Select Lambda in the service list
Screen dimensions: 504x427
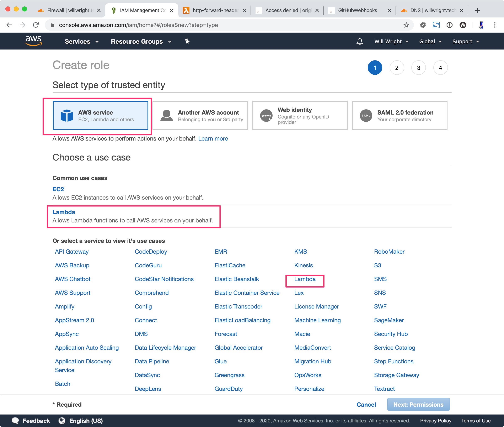(305, 279)
